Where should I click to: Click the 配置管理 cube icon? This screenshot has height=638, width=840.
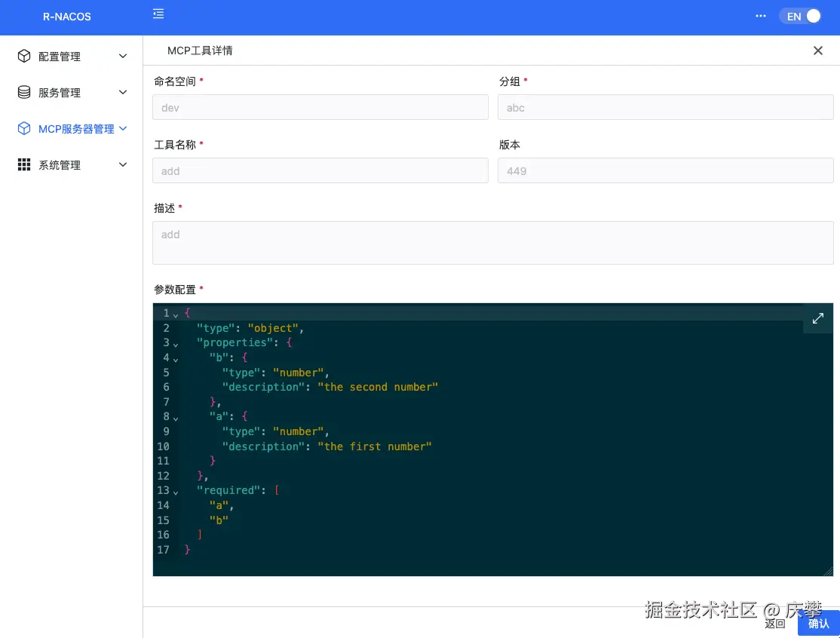pos(24,57)
